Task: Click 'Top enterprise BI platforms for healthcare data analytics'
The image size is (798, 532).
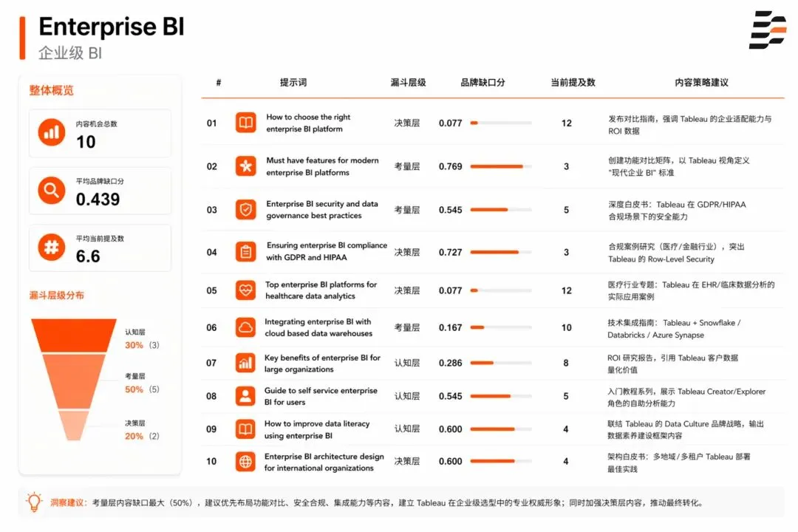Action: [x=321, y=290]
